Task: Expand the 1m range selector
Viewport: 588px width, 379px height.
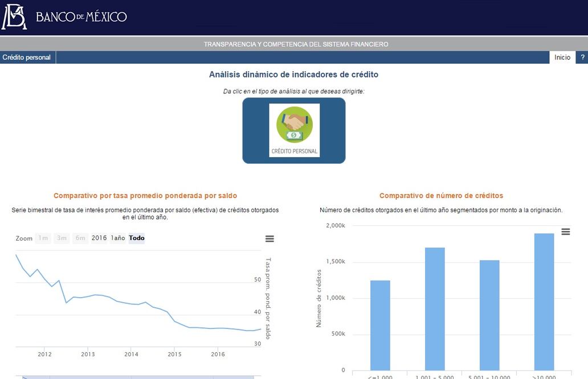Action: tap(43, 238)
